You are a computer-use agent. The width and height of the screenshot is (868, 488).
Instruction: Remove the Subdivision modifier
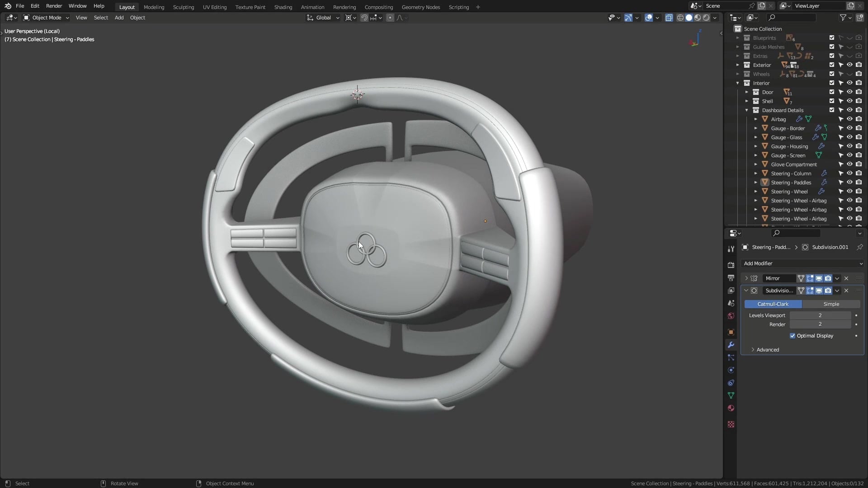click(846, 291)
